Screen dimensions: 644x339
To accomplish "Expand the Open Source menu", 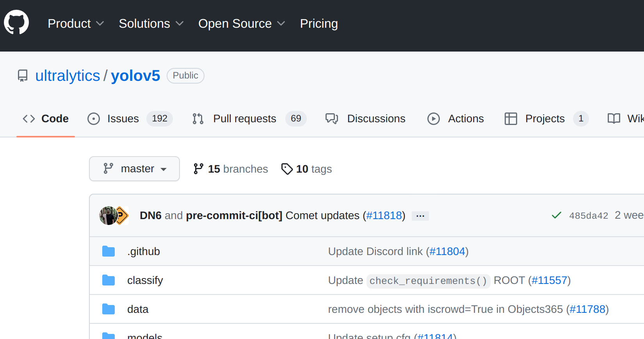I will click(242, 23).
